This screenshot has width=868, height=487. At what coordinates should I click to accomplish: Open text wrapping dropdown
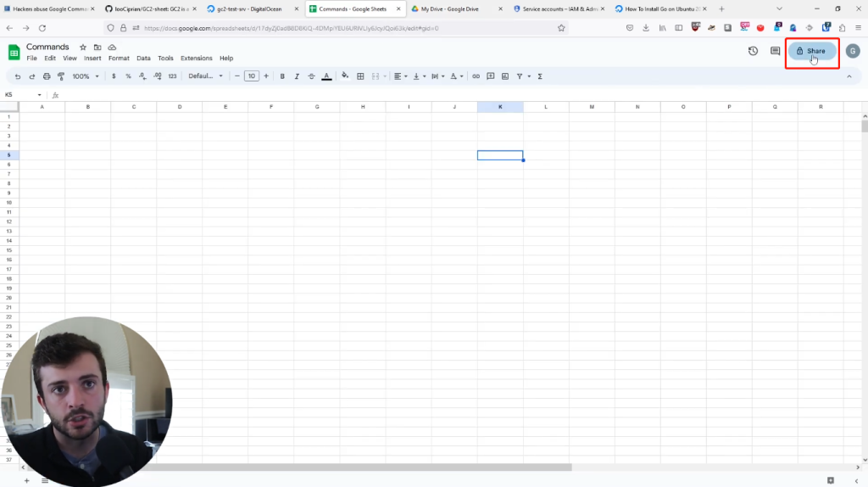coord(438,76)
